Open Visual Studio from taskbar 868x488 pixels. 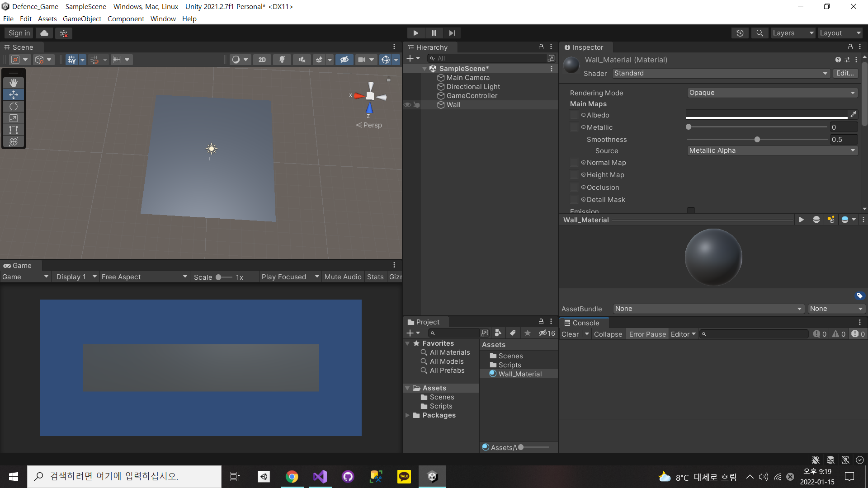tap(320, 477)
